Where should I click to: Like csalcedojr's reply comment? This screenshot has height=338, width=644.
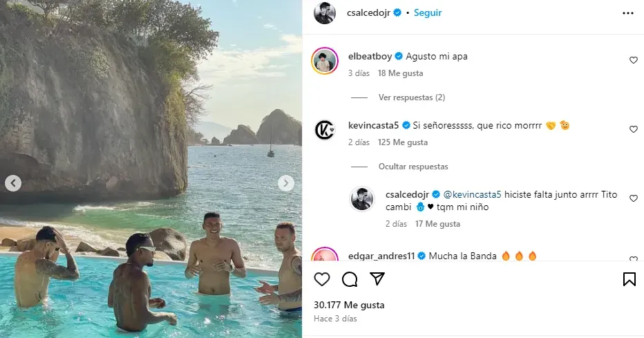[633, 199]
